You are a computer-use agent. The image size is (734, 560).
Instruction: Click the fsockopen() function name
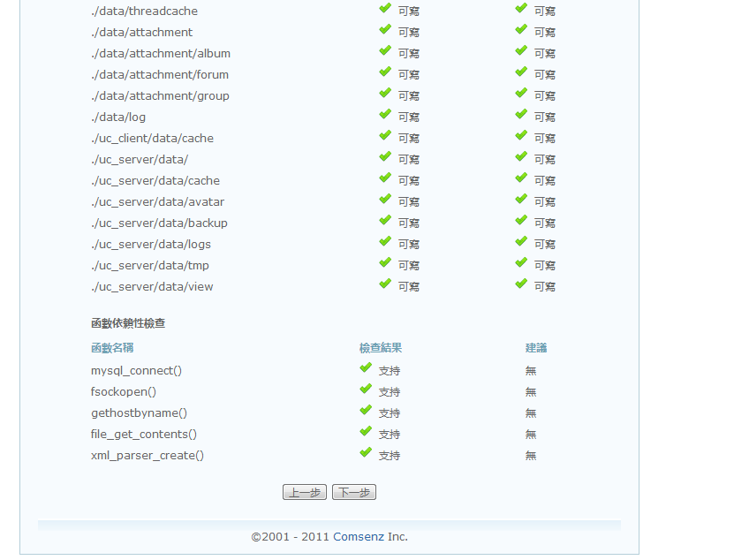coord(124,392)
